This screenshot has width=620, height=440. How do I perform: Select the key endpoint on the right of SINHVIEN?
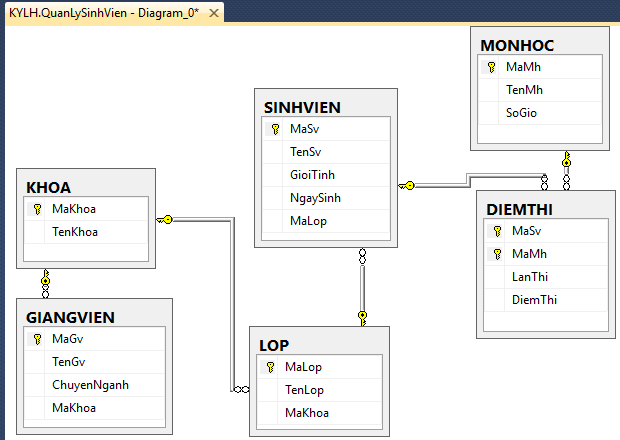click(406, 185)
